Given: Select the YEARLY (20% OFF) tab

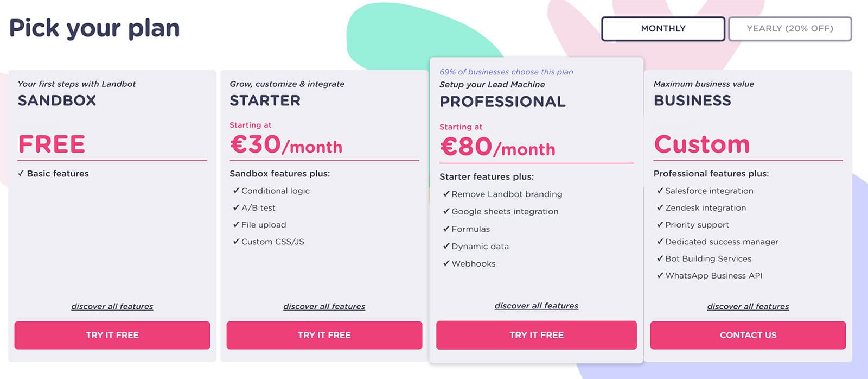Looking at the screenshot, I should pyautogui.click(x=790, y=29).
